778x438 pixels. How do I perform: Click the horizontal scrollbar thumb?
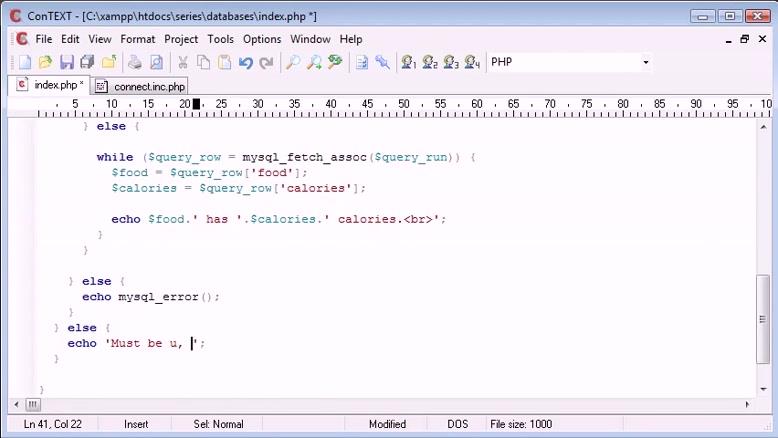(33, 405)
